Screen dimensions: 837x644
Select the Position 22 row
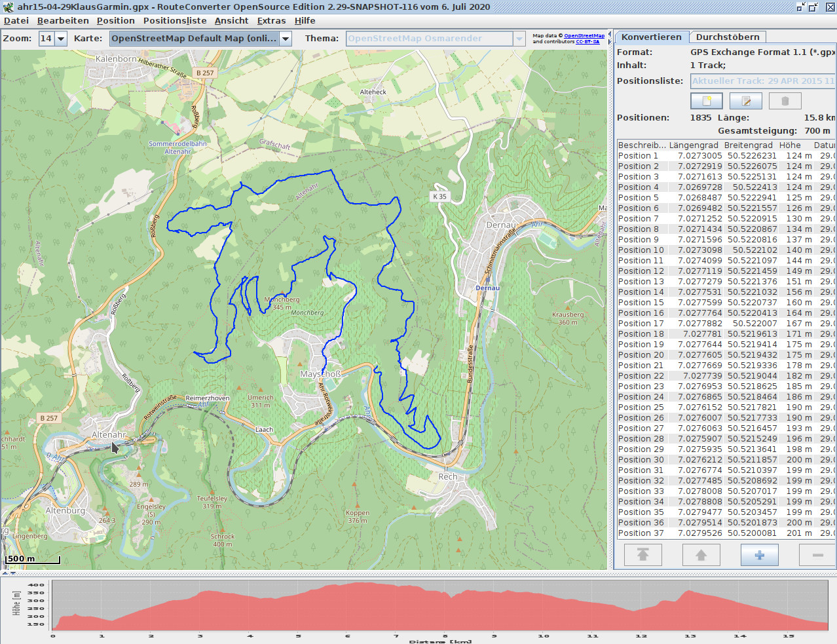pyautogui.click(x=726, y=376)
